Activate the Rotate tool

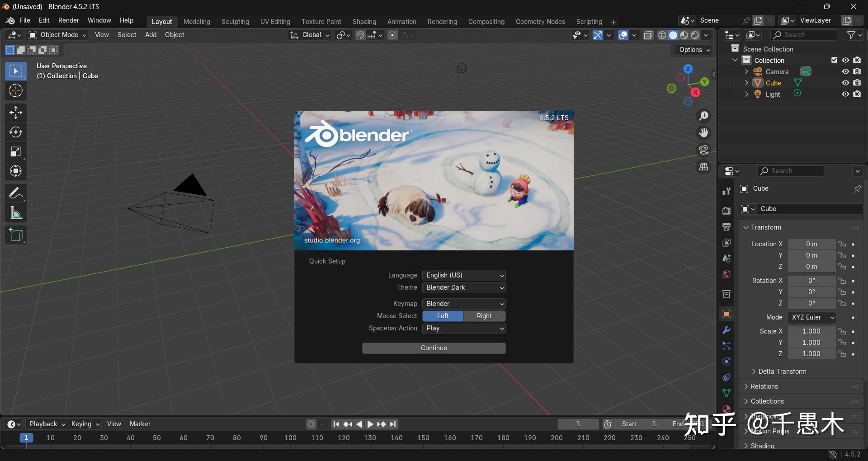16,132
